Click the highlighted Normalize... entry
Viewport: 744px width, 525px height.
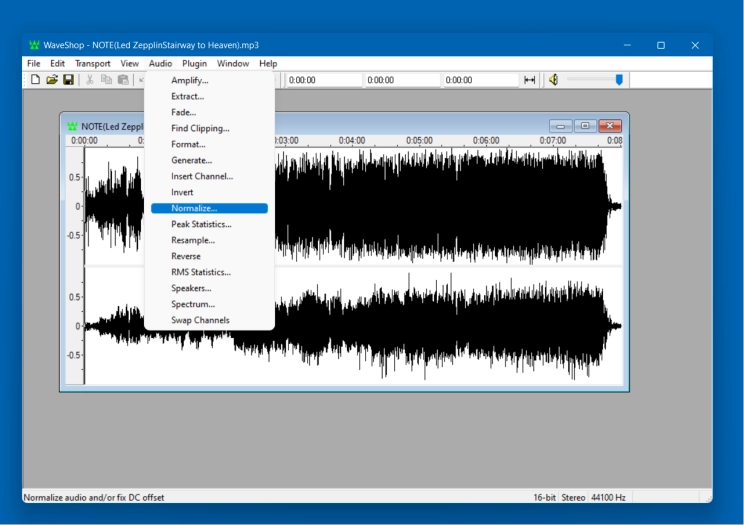pos(209,208)
